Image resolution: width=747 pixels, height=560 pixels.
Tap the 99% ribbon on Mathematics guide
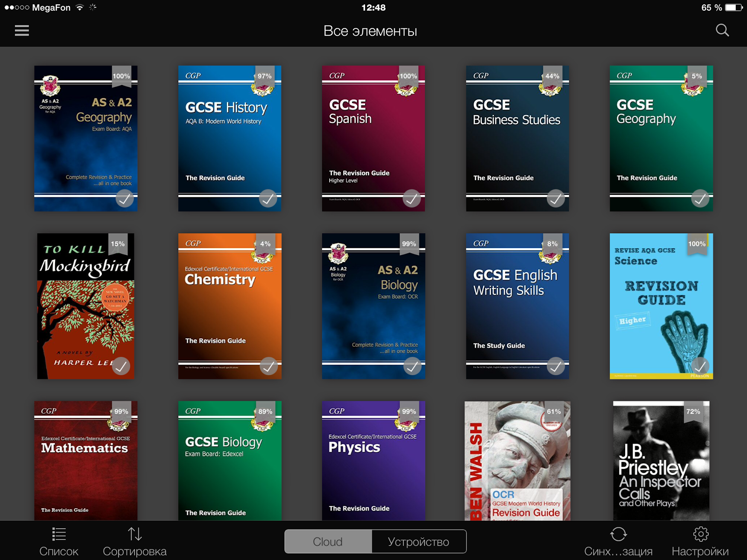coord(121,412)
